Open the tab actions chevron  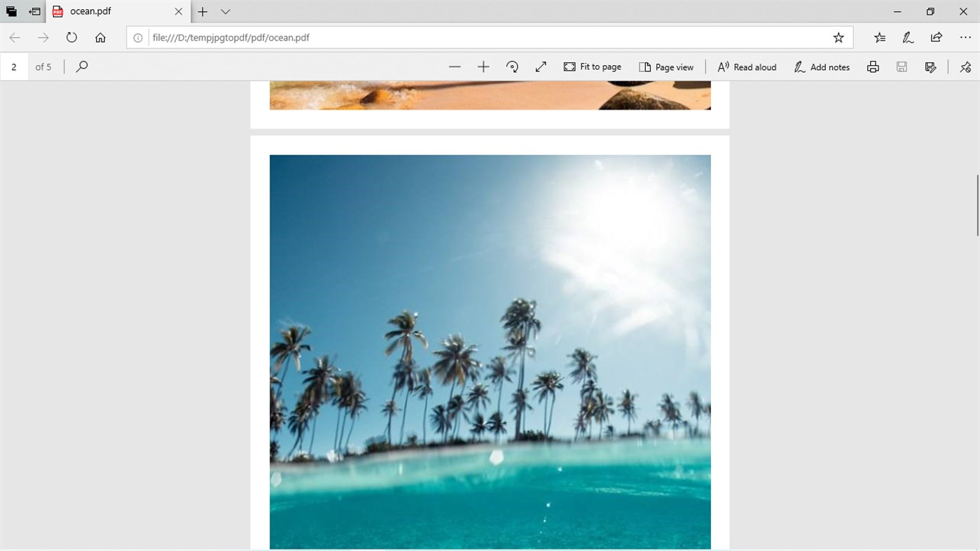point(224,12)
